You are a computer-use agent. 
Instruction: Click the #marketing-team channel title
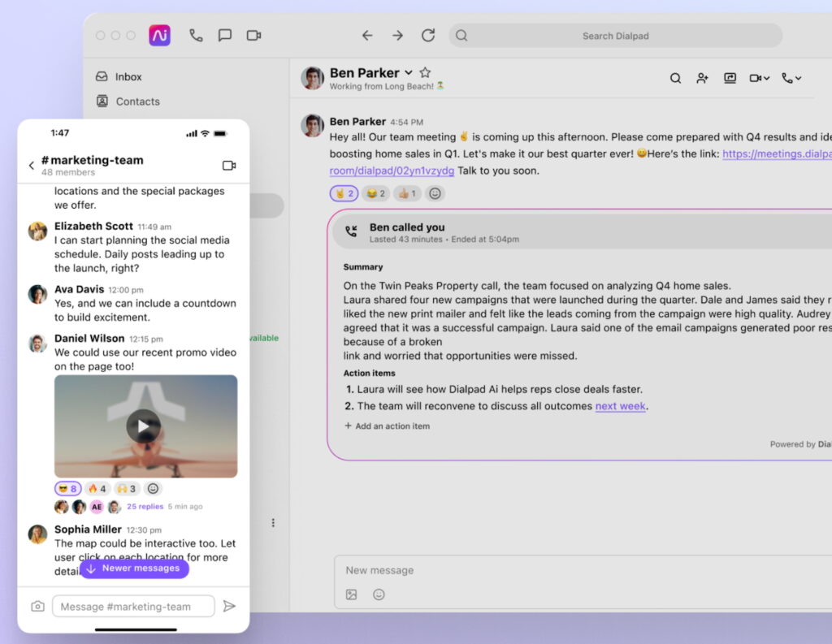pos(93,160)
